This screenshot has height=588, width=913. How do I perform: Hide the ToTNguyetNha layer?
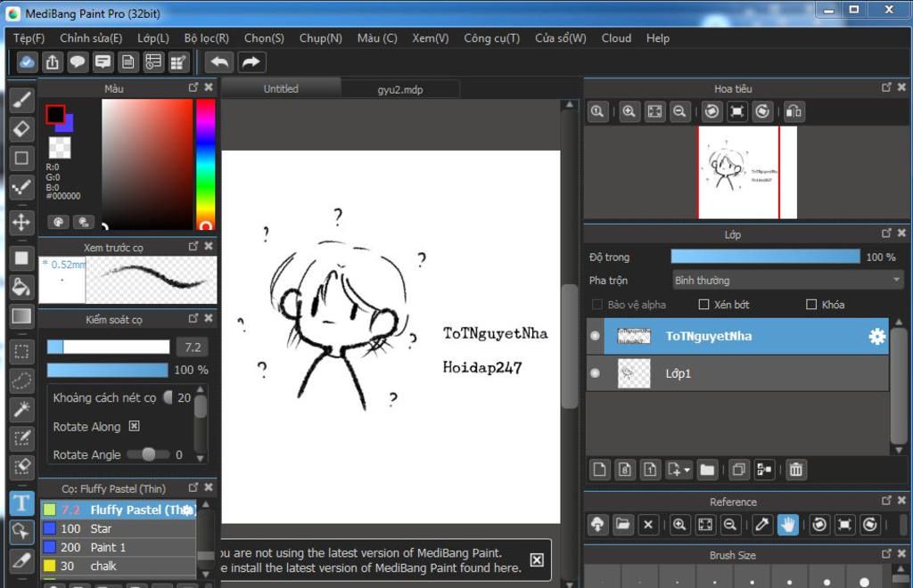[595, 336]
